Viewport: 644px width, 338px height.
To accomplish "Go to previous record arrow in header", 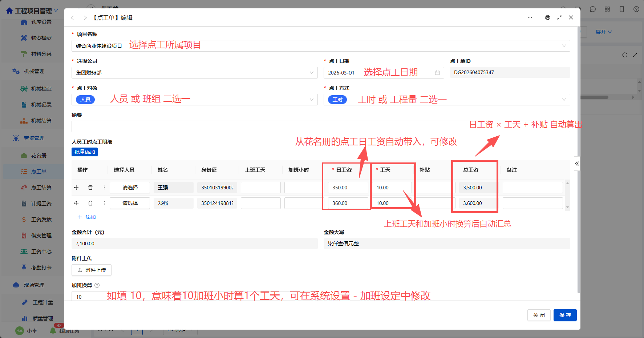I will click(72, 18).
